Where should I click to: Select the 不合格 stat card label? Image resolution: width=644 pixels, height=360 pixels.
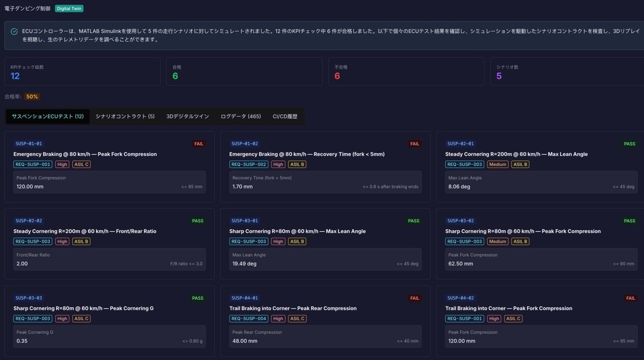pos(341,67)
